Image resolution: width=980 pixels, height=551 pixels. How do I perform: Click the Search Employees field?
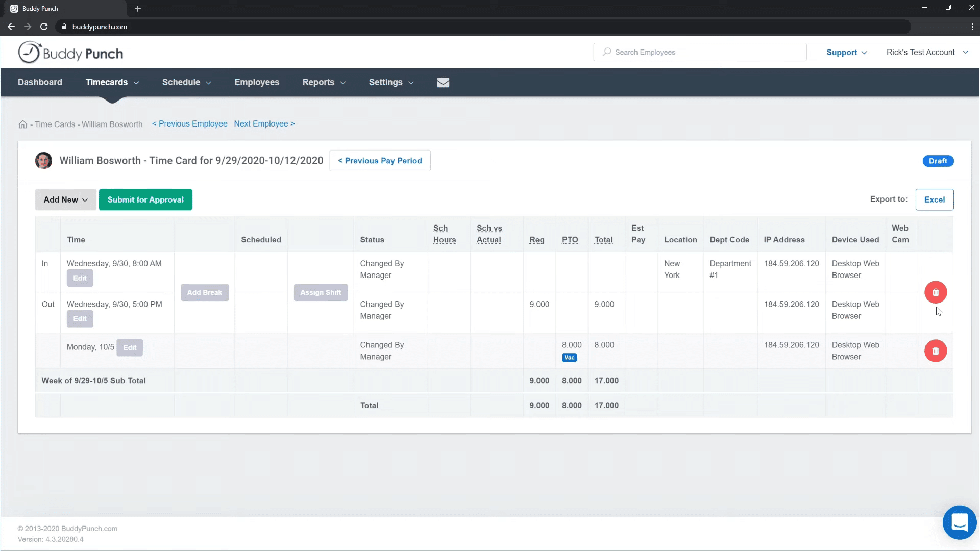point(700,52)
